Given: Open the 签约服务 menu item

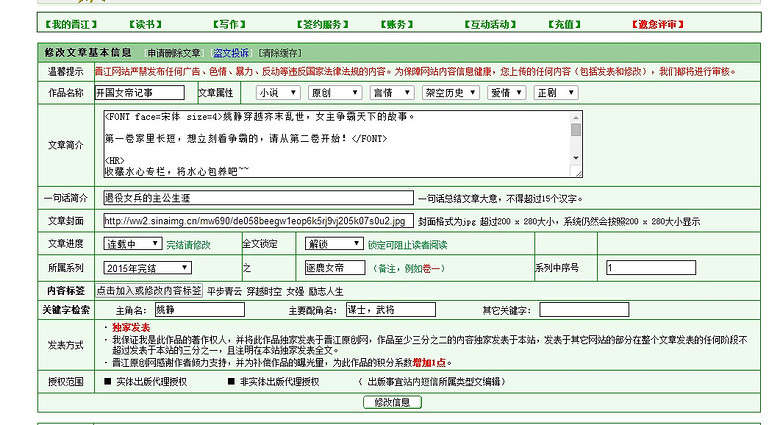Looking at the screenshot, I should [322, 24].
